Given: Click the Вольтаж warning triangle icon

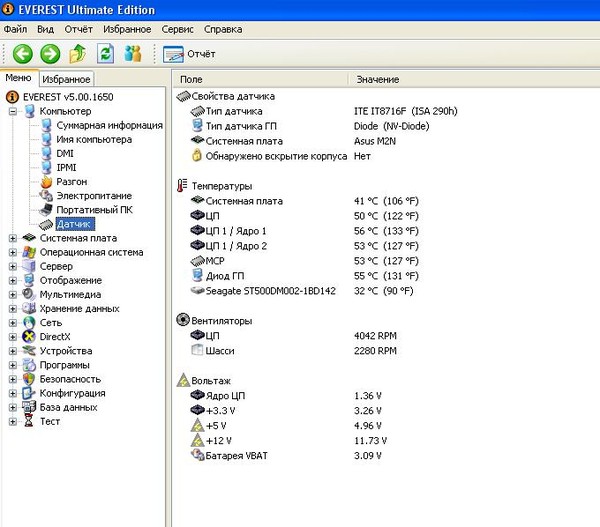Looking at the screenshot, I should pyautogui.click(x=183, y=380).
